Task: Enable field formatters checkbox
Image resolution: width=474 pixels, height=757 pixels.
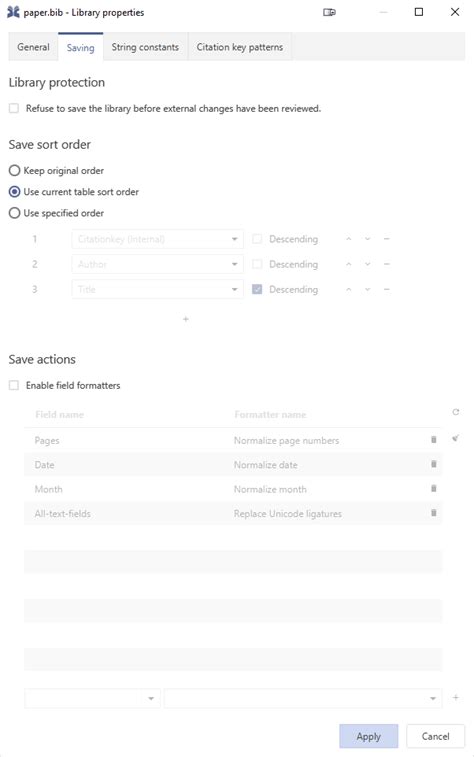Action: click(14, 385)
